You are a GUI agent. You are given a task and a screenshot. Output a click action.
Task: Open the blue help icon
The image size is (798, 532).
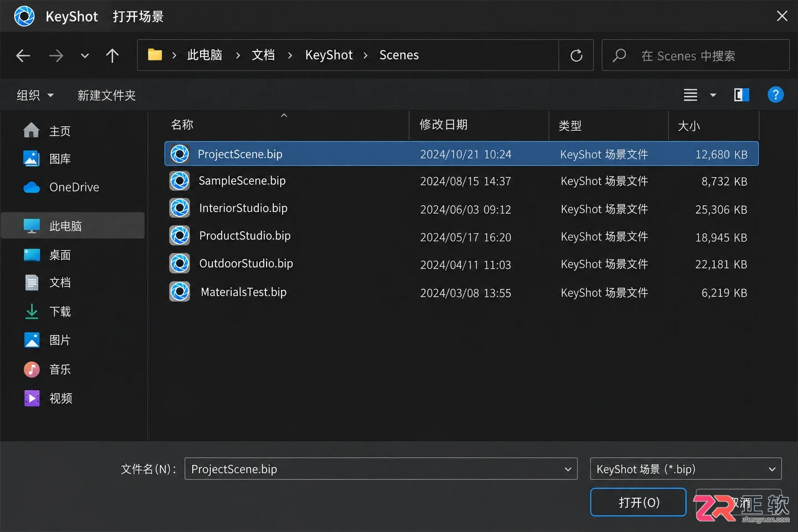click(775, 95)
